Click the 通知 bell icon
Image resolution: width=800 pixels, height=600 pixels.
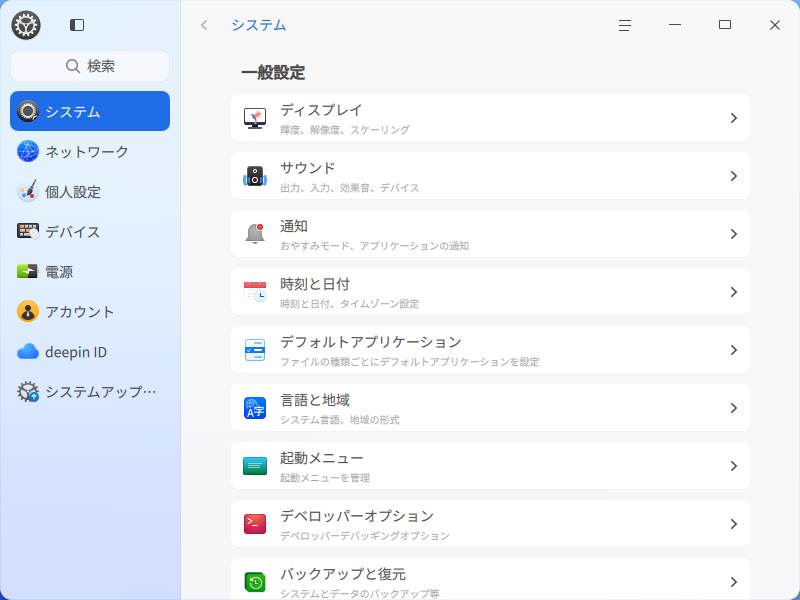pos(255,234)
